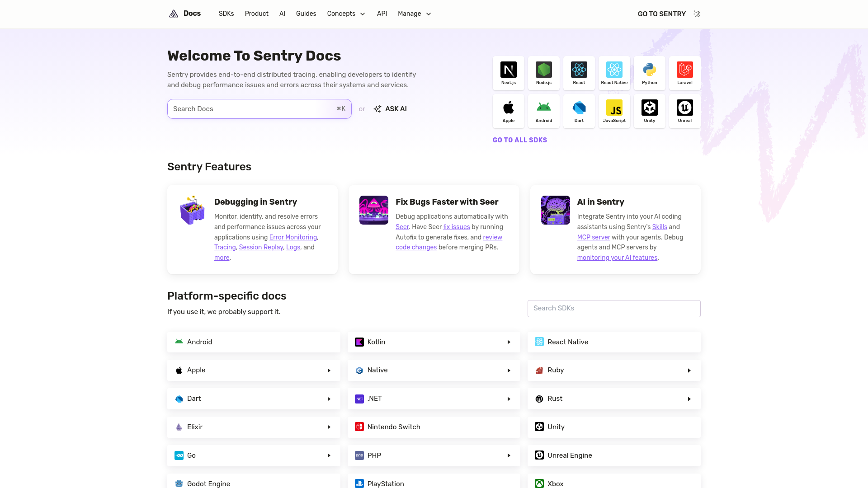Viewport: 868px width, 488px height.
Task: Open the Dart SDK tile
Action: (x=579, y=111)
